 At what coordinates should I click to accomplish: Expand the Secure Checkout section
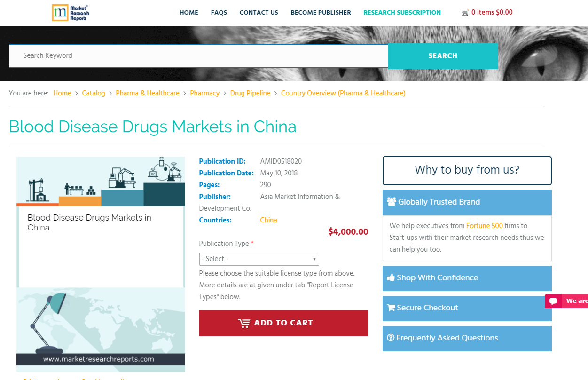(467, 309)
